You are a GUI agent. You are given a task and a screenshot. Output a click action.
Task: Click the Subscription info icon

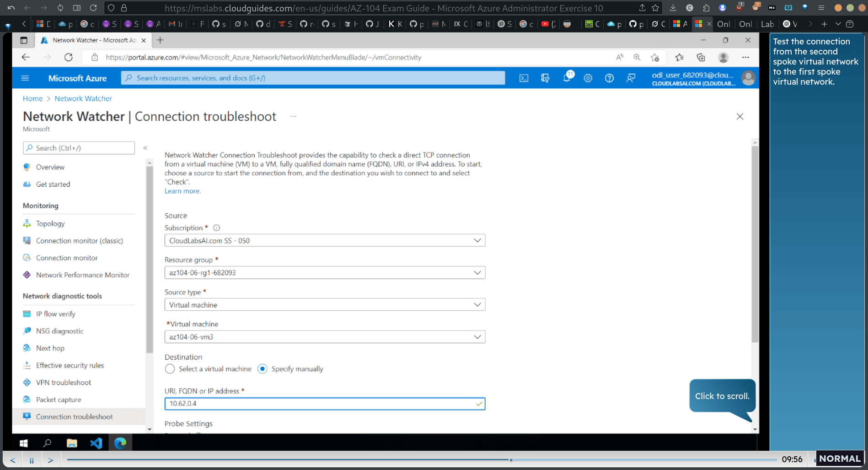coord(217,228)
